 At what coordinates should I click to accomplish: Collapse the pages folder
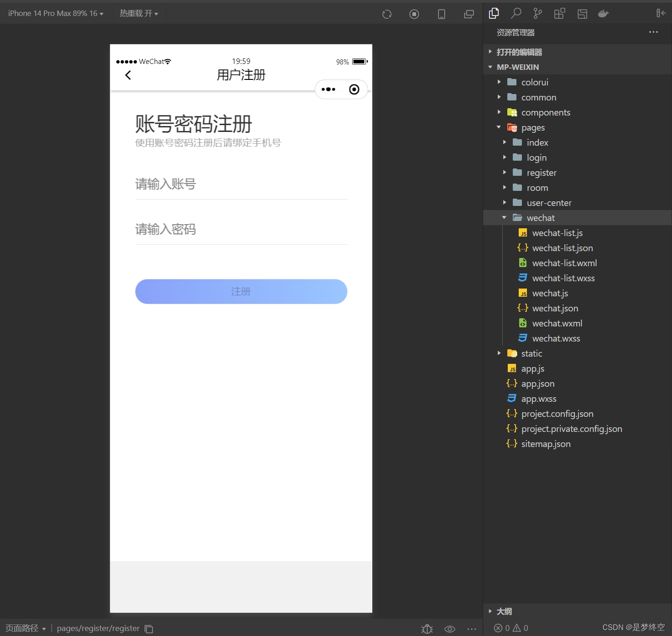pyautogui.click(x=577, y=127)
